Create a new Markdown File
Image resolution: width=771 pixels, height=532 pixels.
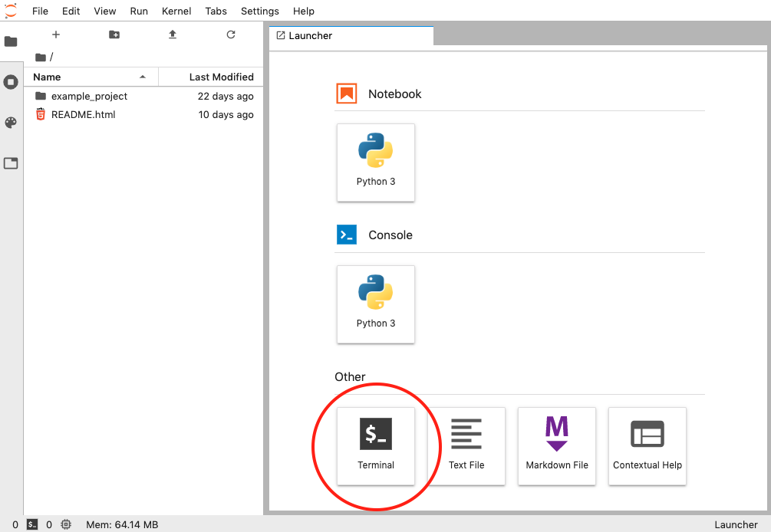click(557, 445)
